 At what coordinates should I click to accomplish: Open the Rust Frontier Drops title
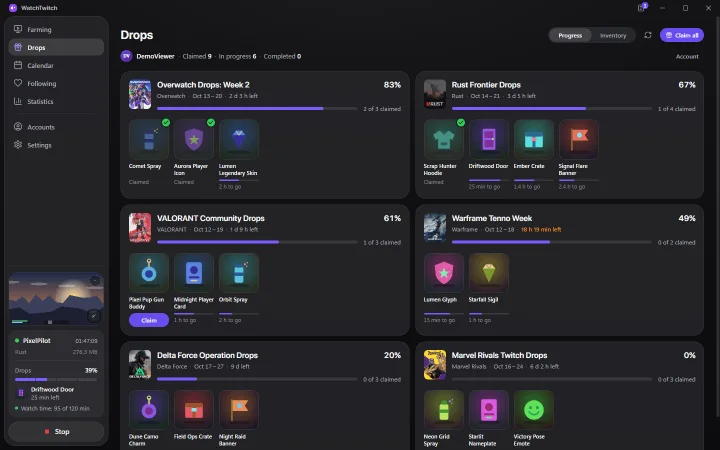(x=486, y=85)
